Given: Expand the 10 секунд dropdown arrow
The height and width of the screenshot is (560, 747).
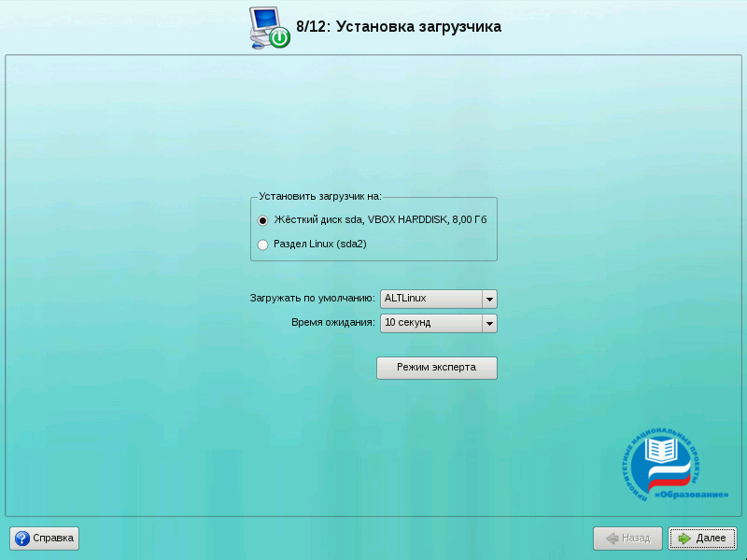Looking at the screenshot, I should tap(488, 324).
